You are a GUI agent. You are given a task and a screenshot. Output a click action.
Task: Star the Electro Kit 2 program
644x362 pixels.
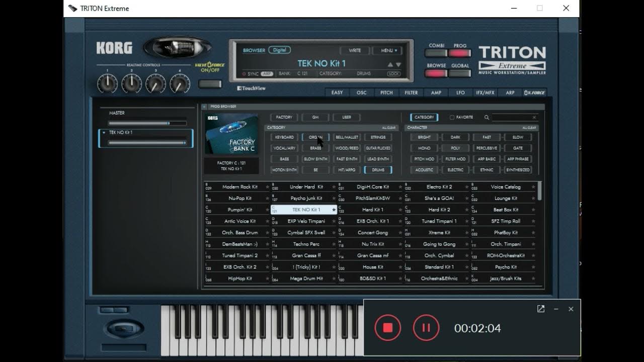pyautogui.click(x=467, y=187)
